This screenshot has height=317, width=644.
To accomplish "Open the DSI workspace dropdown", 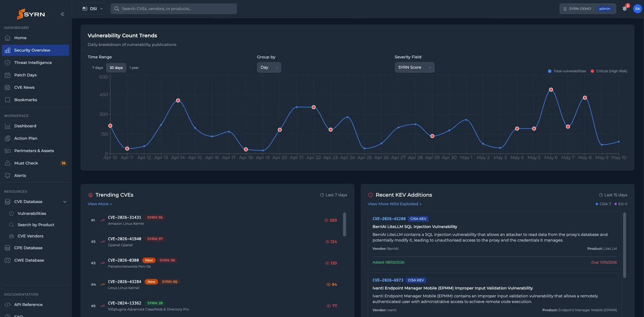I will [x=93, y=9].
